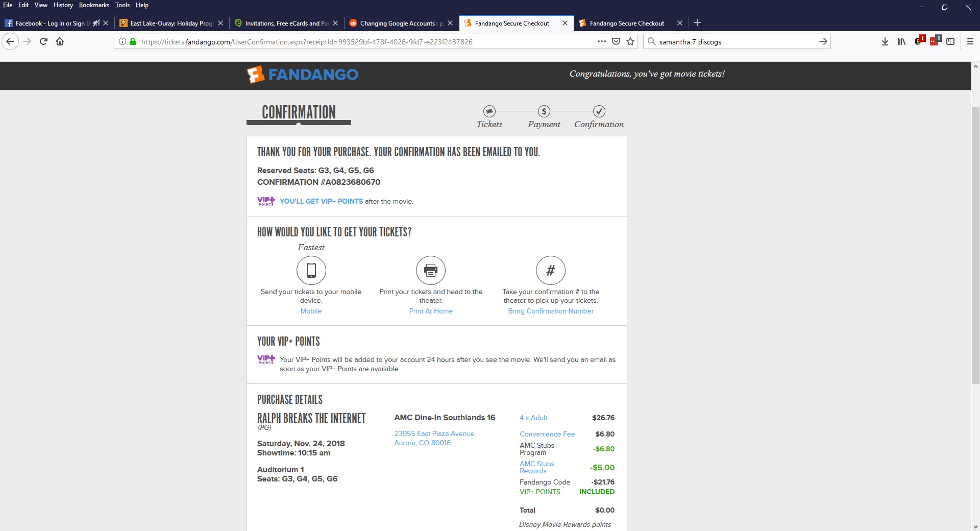Screen dimensions: 980x531
Task: Close the Facebook tab
Action: tap(106, 23)
